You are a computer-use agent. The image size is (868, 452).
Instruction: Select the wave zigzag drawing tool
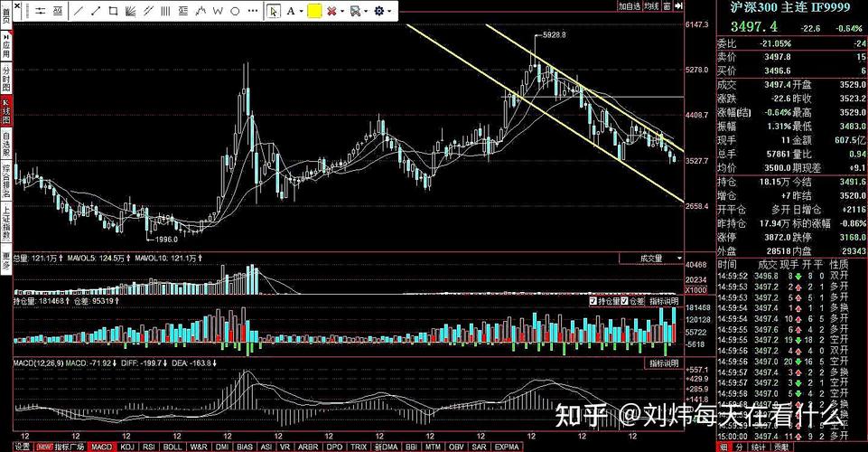(x=201, y=11)
